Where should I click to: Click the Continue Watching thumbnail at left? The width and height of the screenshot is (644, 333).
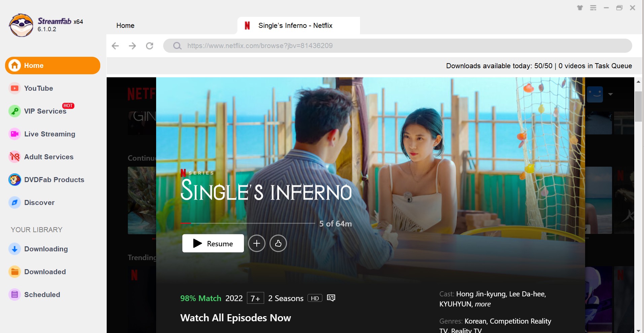pos(142,200)
